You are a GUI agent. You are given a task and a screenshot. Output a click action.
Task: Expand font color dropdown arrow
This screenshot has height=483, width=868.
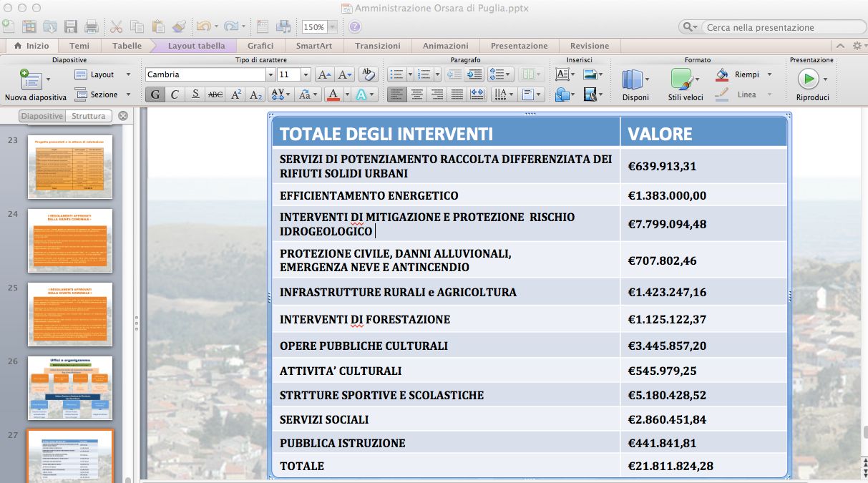tap(346, 94)
